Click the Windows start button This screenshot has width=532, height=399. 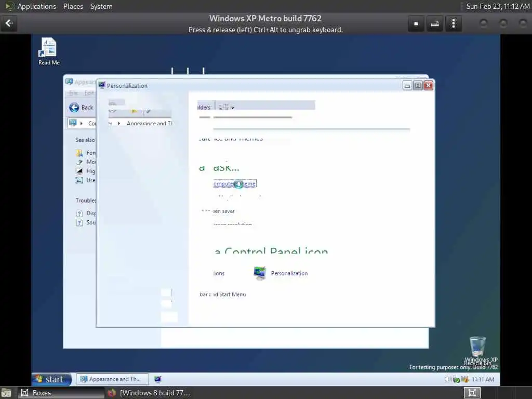(x=51, y=379)
